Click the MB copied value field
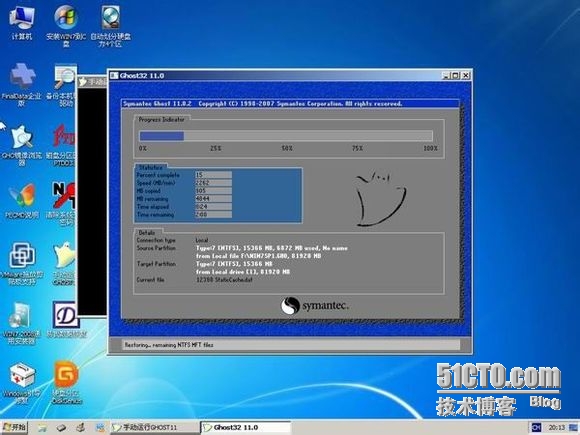Viewport: 580px width, 435px height. point(213,190)
